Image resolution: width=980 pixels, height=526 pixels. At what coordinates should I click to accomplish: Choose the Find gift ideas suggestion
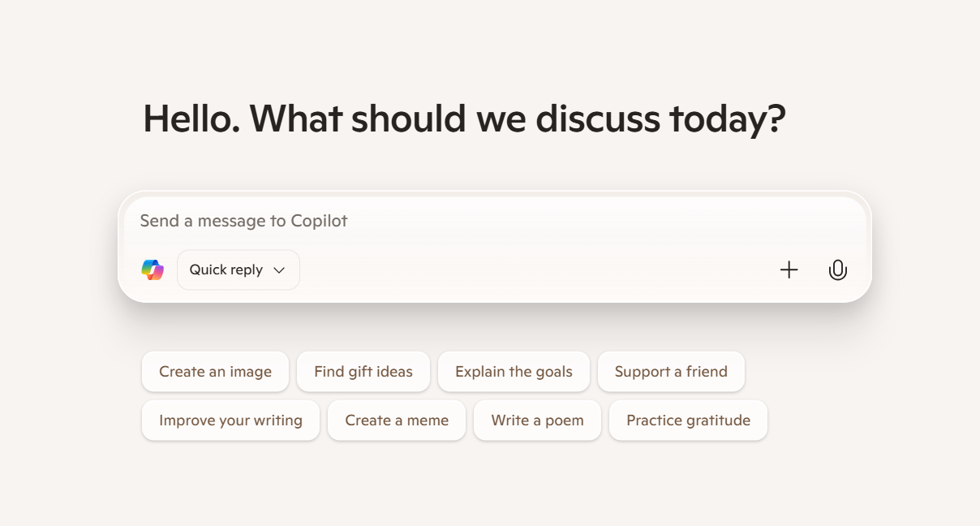[363, 372]
